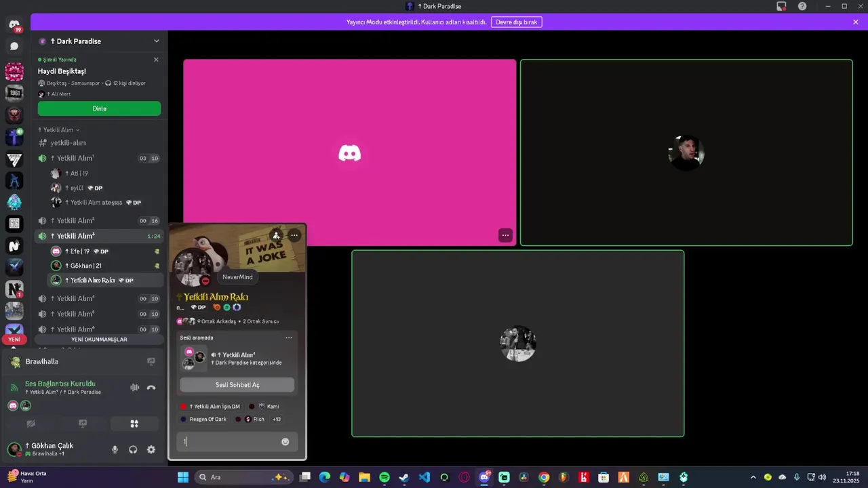Click the taskbar volume speaker icon

(x=822, y=477)
